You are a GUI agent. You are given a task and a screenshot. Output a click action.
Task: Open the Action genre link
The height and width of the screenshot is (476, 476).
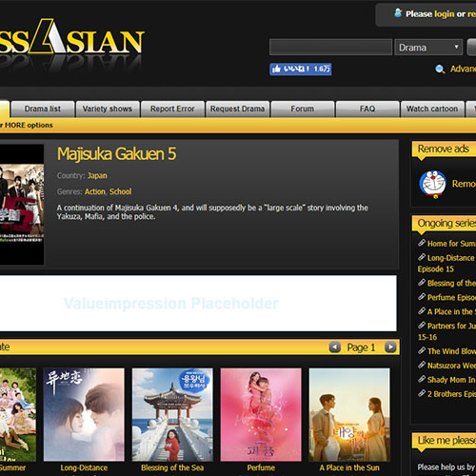(x=95, y=191)
